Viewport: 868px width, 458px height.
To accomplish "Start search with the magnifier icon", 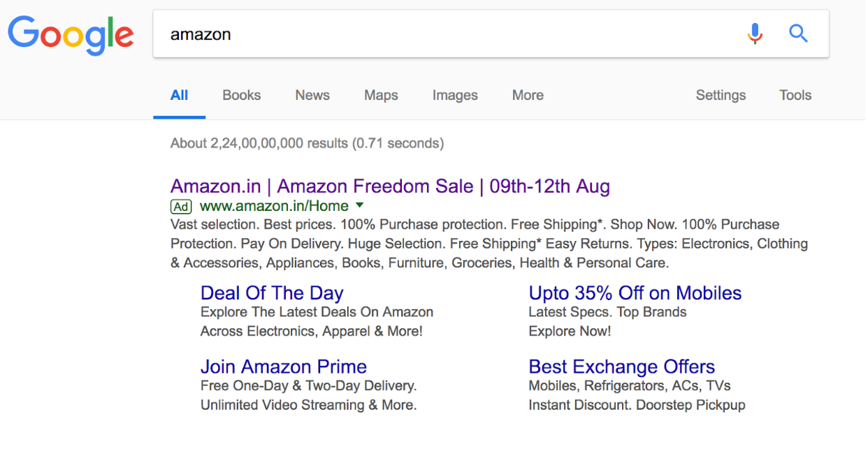I will tap(798, 33).
